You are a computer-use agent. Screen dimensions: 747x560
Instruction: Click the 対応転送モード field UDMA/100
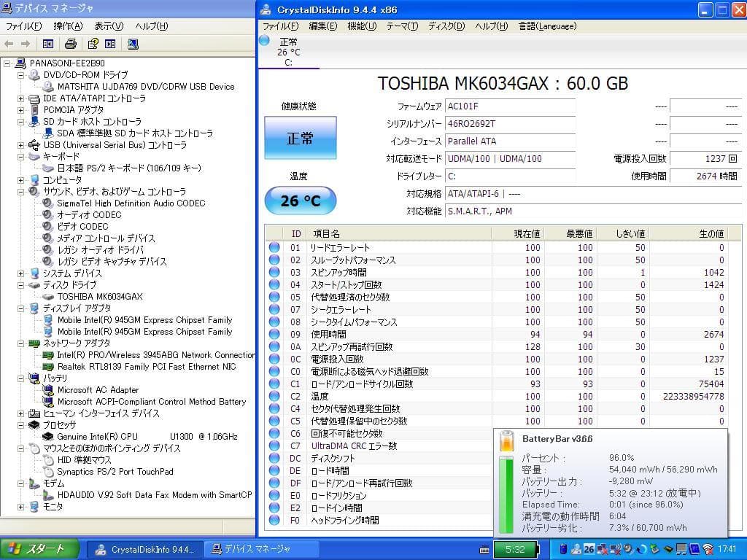[x=510, y=158]
